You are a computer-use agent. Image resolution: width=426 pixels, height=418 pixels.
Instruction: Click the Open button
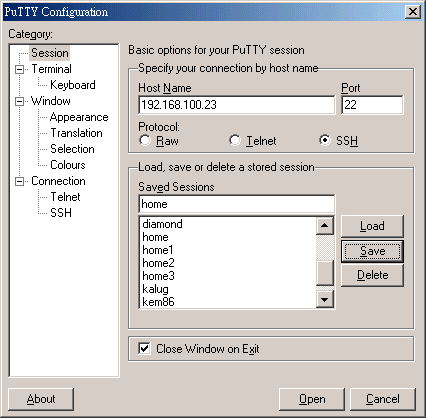click(312, 399)
